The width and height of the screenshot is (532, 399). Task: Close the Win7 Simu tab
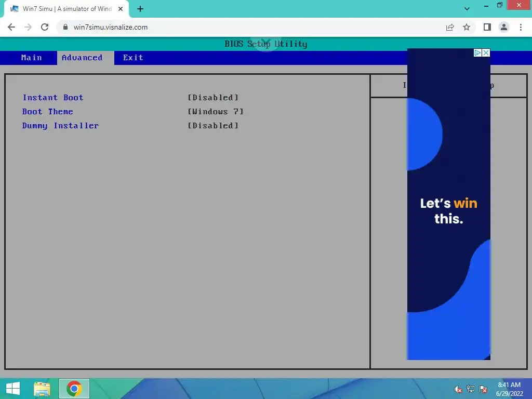click(121, 9)
